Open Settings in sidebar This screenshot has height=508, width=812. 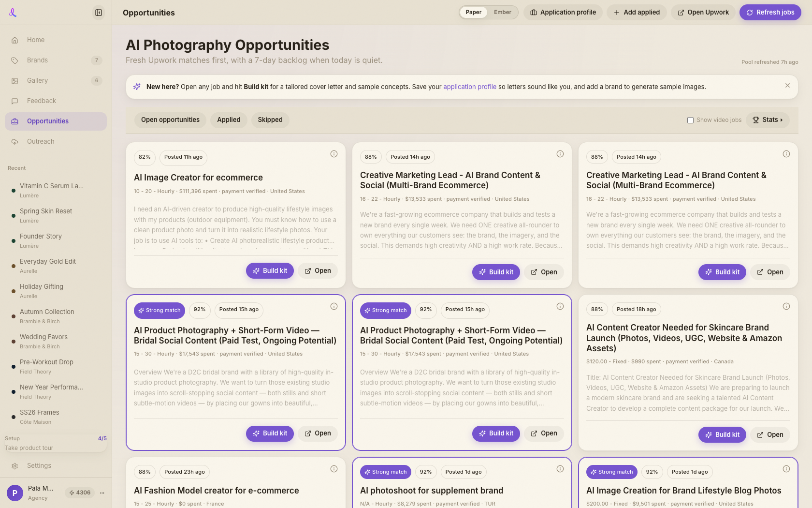click(x=56, y=466)
